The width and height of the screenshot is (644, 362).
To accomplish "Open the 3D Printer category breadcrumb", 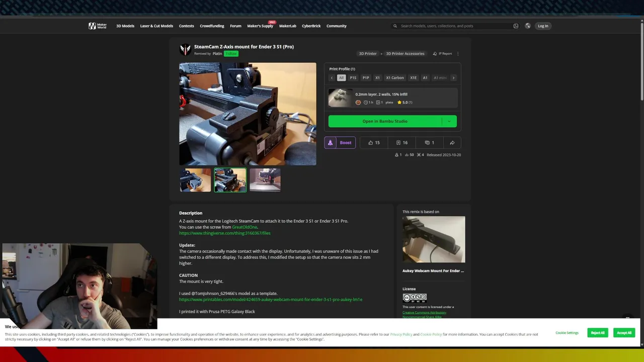I will (368, 53).
